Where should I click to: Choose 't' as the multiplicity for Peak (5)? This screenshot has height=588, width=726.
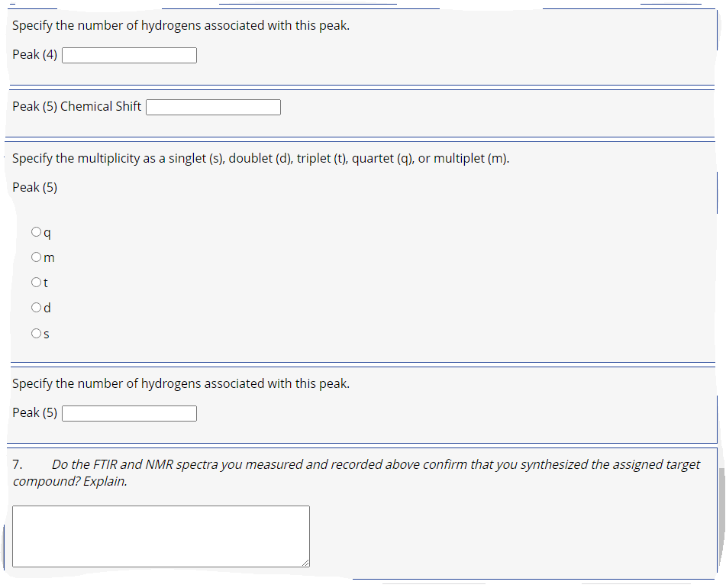36,282
